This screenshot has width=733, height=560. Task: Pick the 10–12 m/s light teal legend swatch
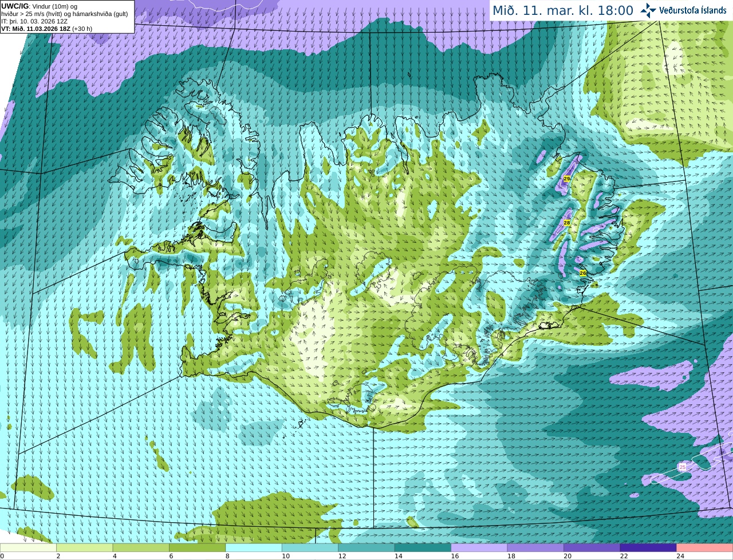pyautogui.click(x=310, y=548)
